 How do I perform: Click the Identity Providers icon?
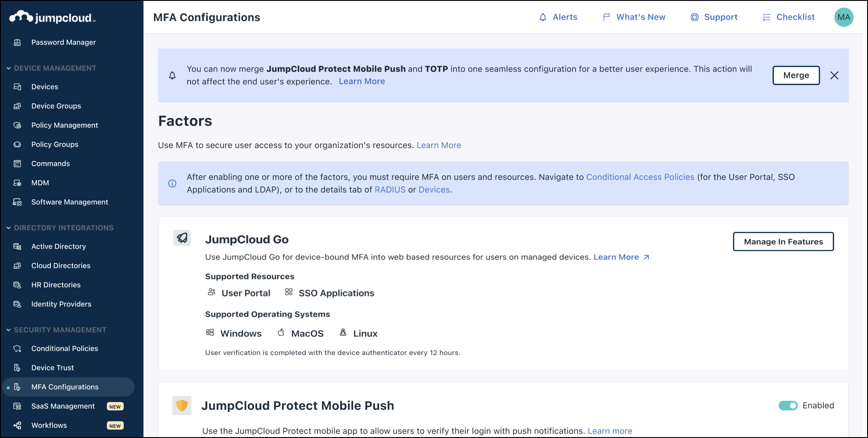[x=17, y=304]
